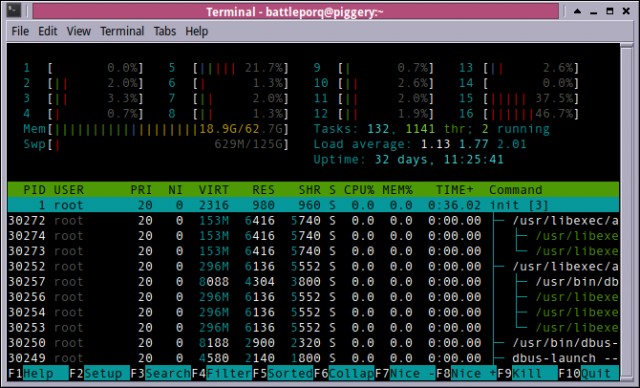Screen dimensions: 640x388
Task: Open the View menu
Action: (x=78, y=31)
